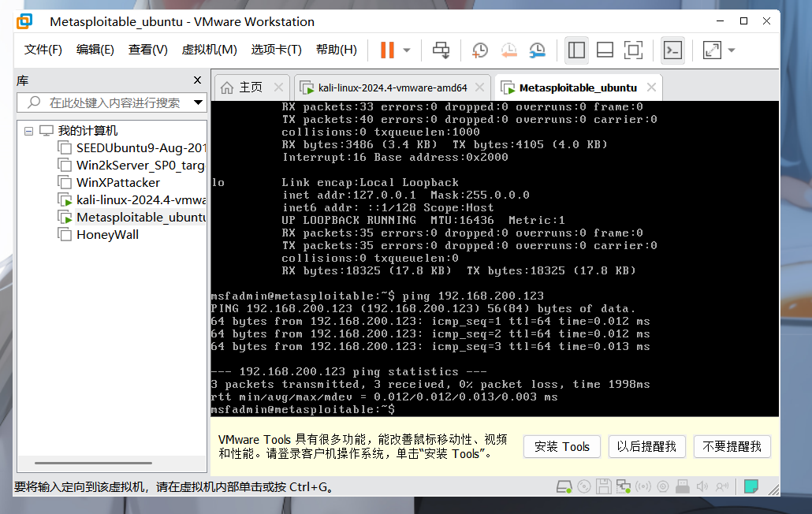812x514 pixels.
Task: Open the snapshot manager icon
Action: pyautogui.click(x=537, y=50)
